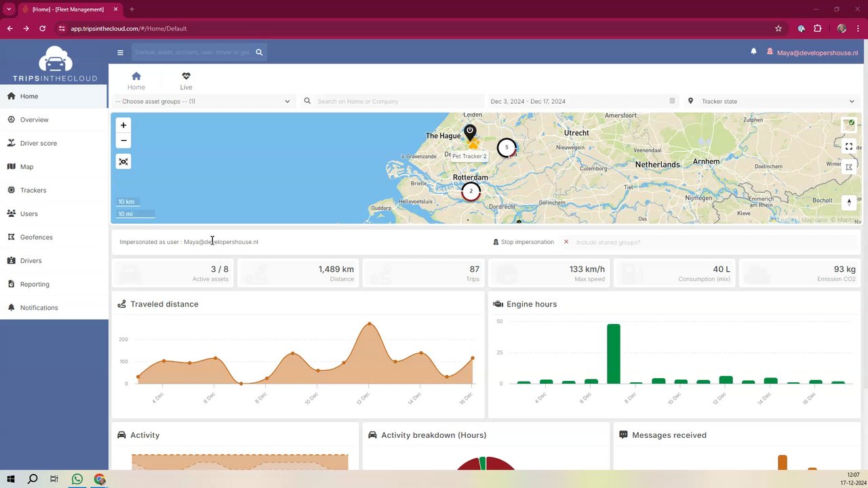Open Maya@developershouse.nl user menu
868x488 pixels.
tap(812, 52)
